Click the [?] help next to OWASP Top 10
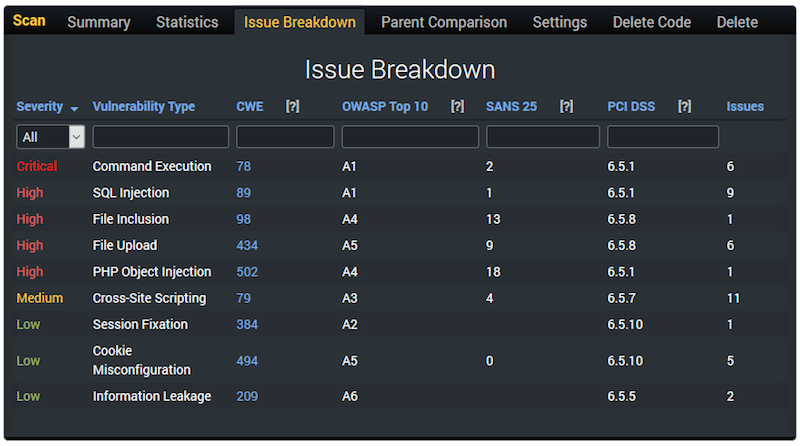 (457, 107)
